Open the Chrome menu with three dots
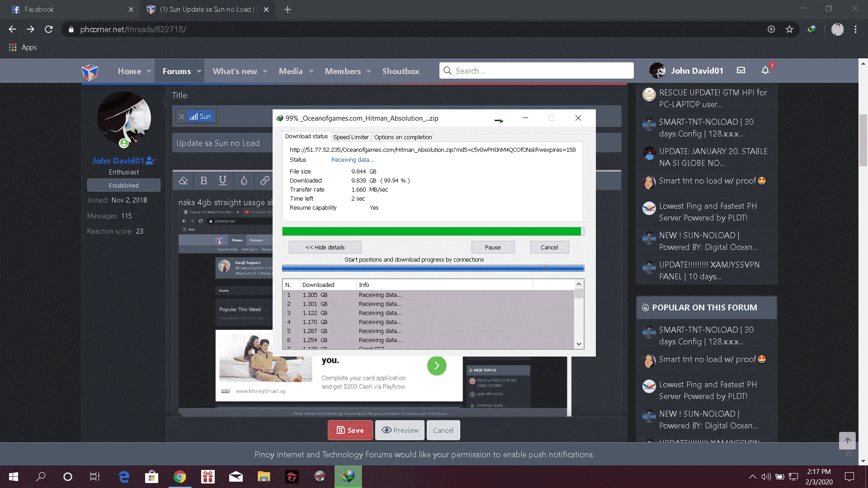This screenshot has width=868, height=488. (855, 29)
